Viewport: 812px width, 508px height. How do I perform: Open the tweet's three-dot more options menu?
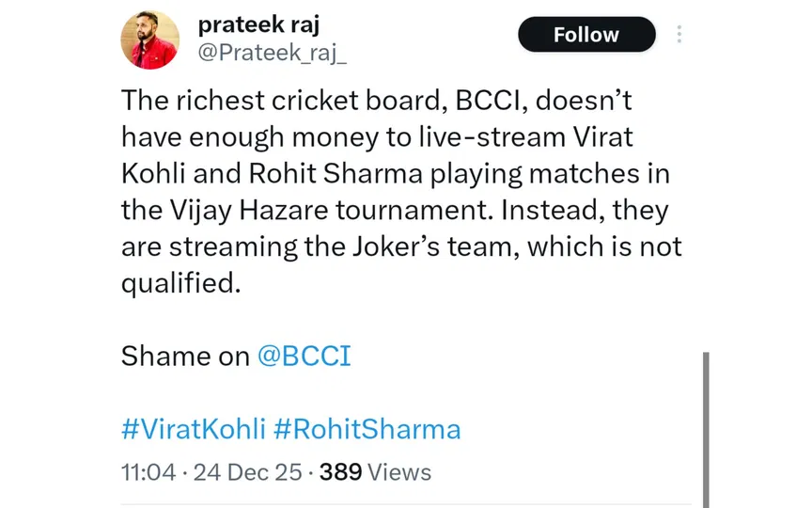(x=679, y=35)
